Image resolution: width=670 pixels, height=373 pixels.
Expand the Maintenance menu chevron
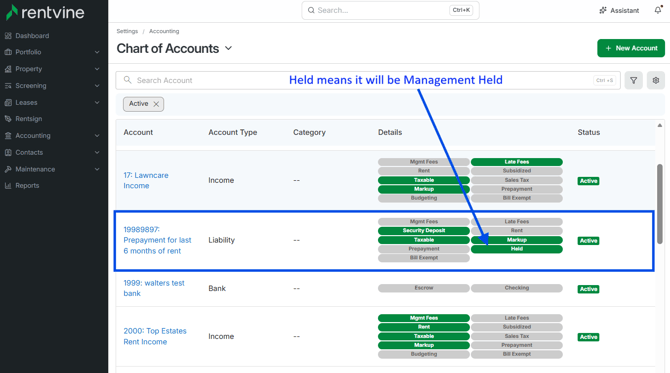pyautogui.click(x=97, y=169)
